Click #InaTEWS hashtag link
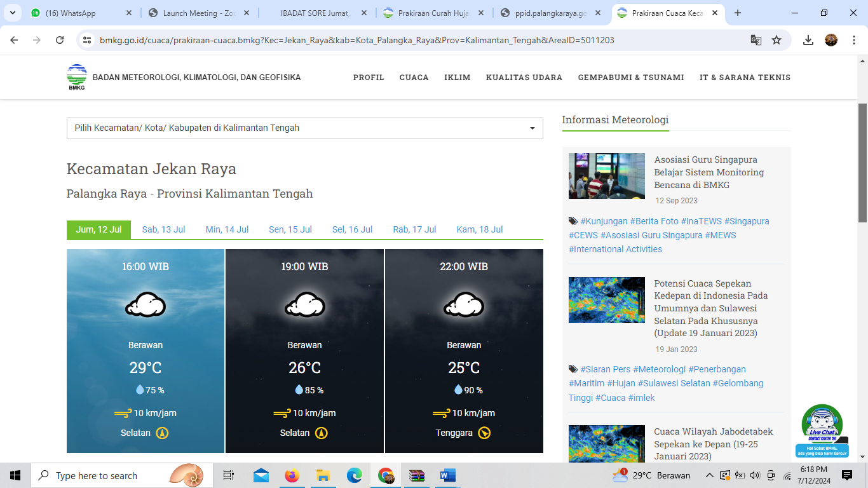The height and width of the screenshot is (488, 868). [701, 221]
